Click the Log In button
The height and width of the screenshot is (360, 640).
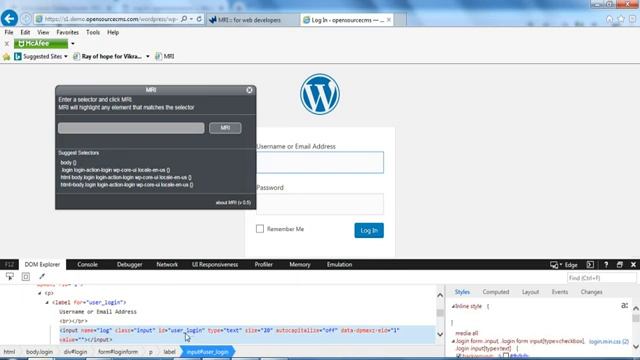tap(369, 231)
